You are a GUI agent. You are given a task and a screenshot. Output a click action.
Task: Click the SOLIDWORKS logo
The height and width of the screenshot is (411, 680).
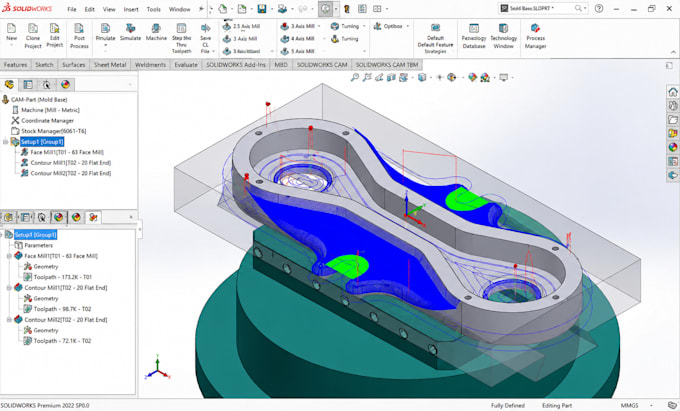(27, 8)
